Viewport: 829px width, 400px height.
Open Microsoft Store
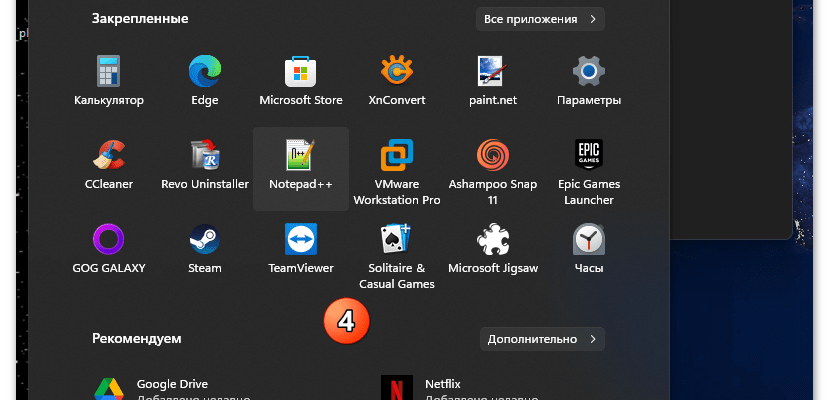(x=301, y=81)
